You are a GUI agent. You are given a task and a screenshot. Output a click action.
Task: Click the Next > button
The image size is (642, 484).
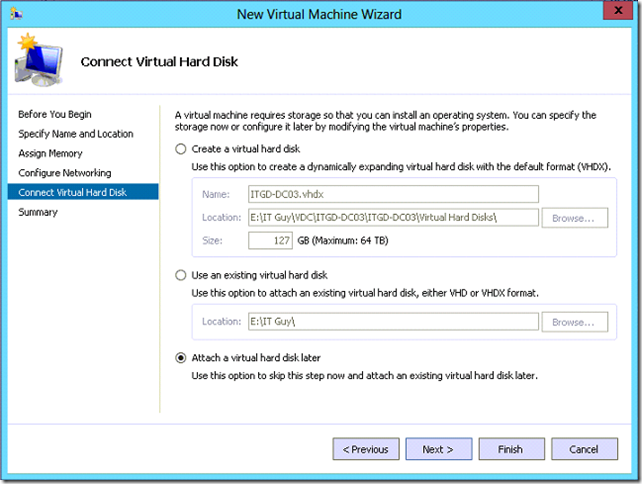point(439,449)
